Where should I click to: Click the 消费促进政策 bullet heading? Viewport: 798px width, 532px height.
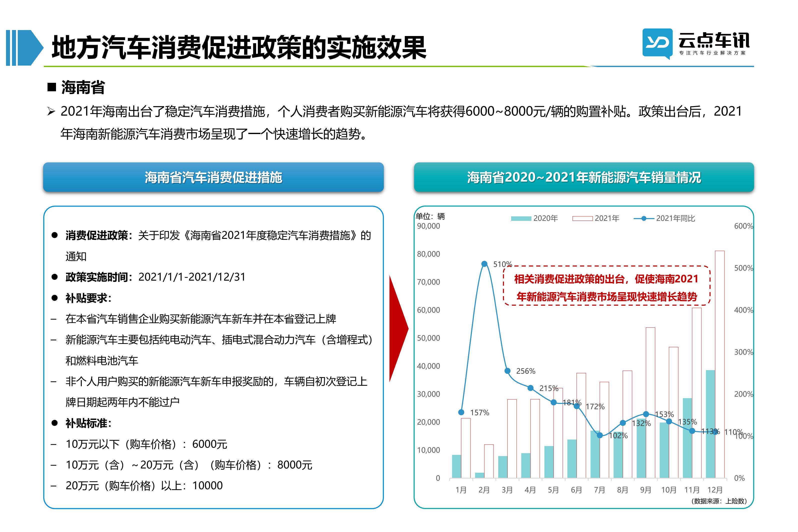pyautogui.click(x=99, y=235)
